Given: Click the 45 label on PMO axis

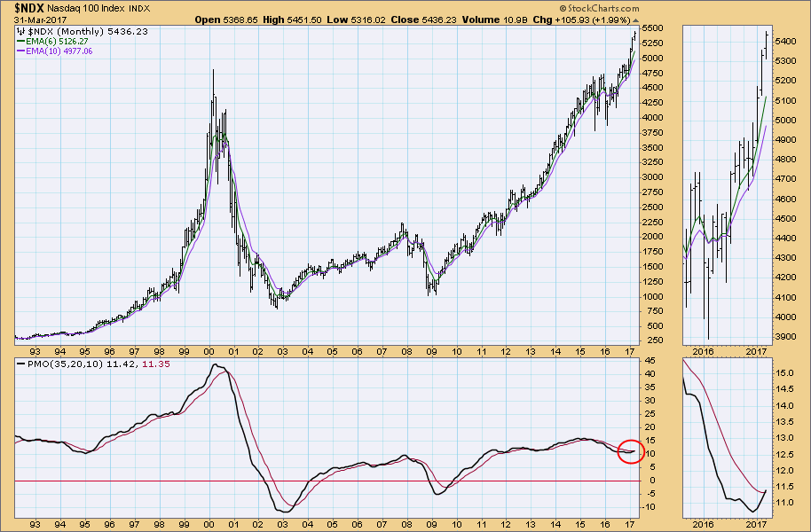Looking at the screenshot, I should (x=650, y=361).
